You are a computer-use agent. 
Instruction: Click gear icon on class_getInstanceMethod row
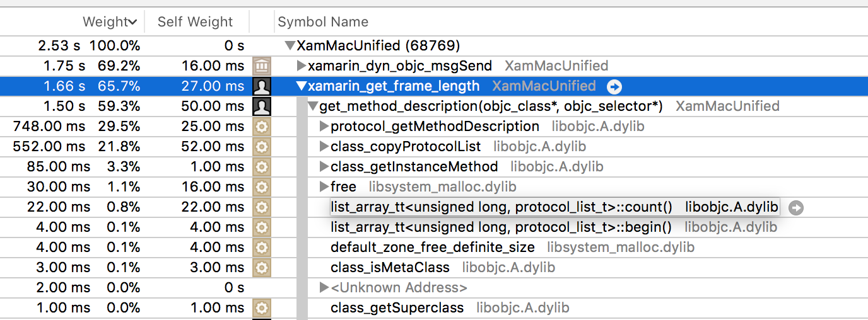261,167
